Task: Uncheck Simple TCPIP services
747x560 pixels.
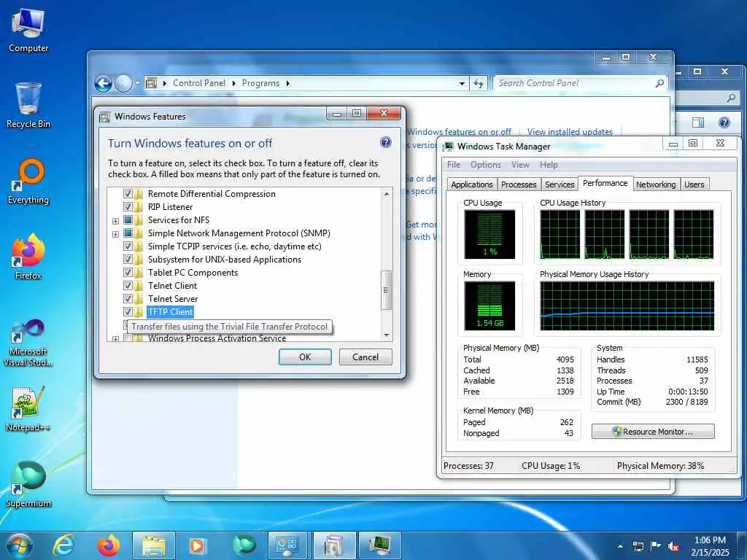Action: point(128,246)
